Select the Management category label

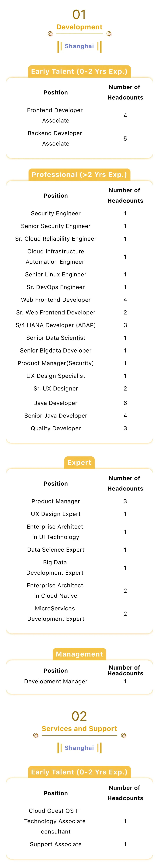point(79,654)
